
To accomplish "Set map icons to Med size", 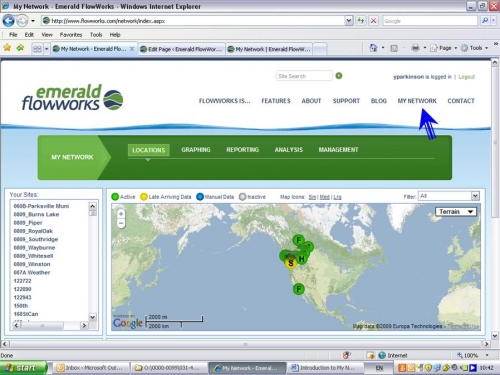I will click(324, 197).
